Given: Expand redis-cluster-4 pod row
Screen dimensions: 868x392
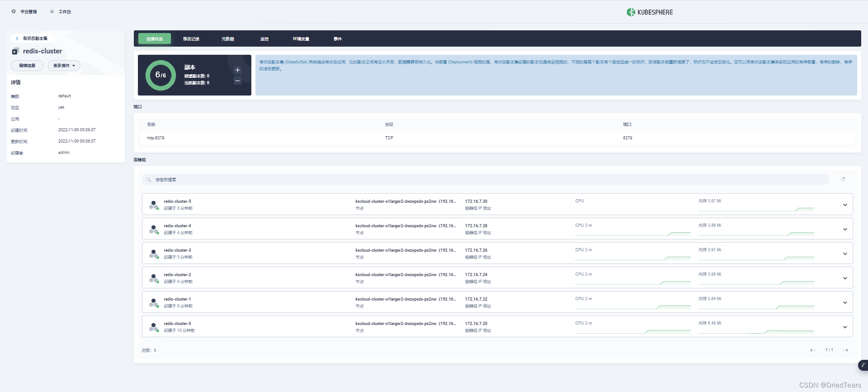Looking at the screenshot, I should click(845, 229).
